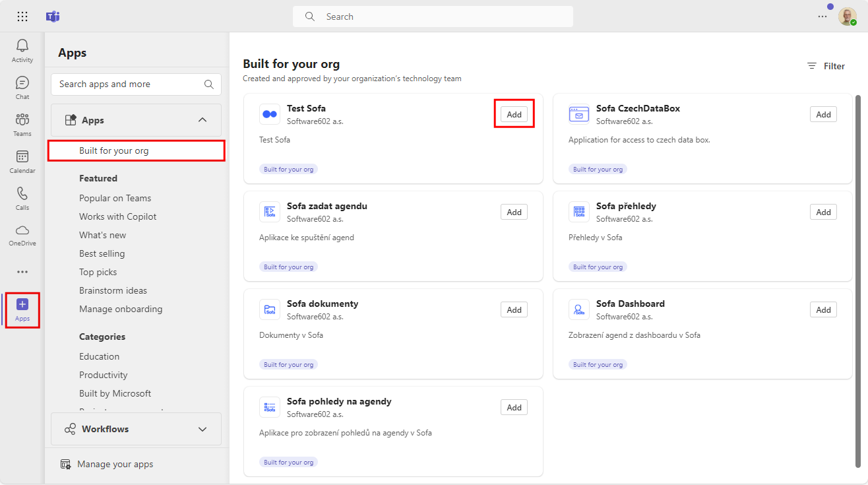Add the Sofa přehledy app
Viewport: 868px width, 485px height.
click(x=823, y=212)
